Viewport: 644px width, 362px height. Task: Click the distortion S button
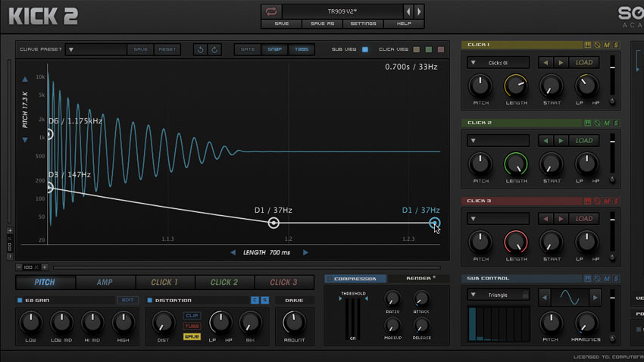[264, 301]
